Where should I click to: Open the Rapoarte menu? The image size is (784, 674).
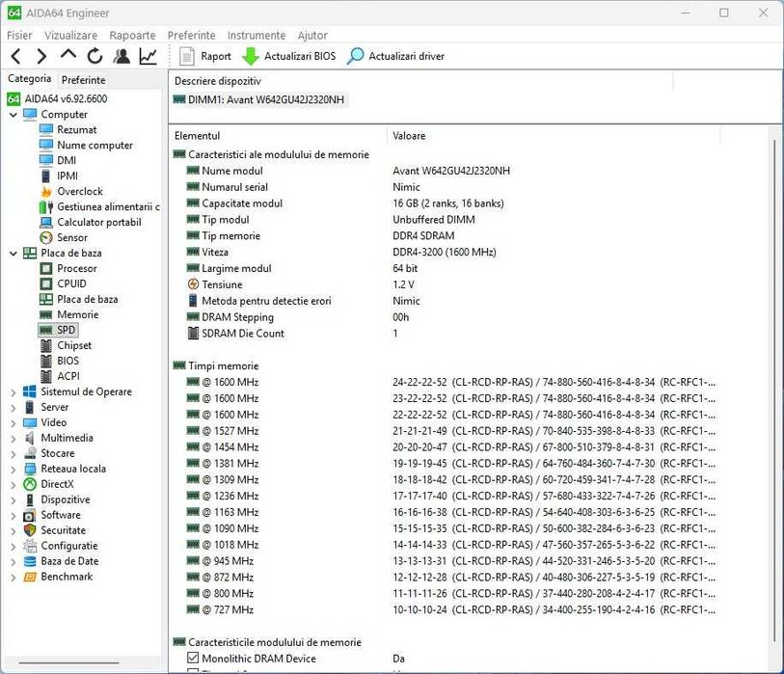tap(132, 35)
